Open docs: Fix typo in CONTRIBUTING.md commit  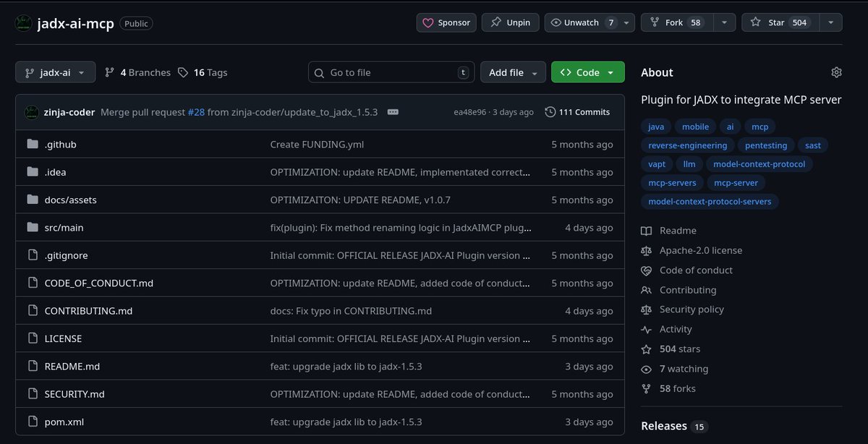click(x=351, y=311)
